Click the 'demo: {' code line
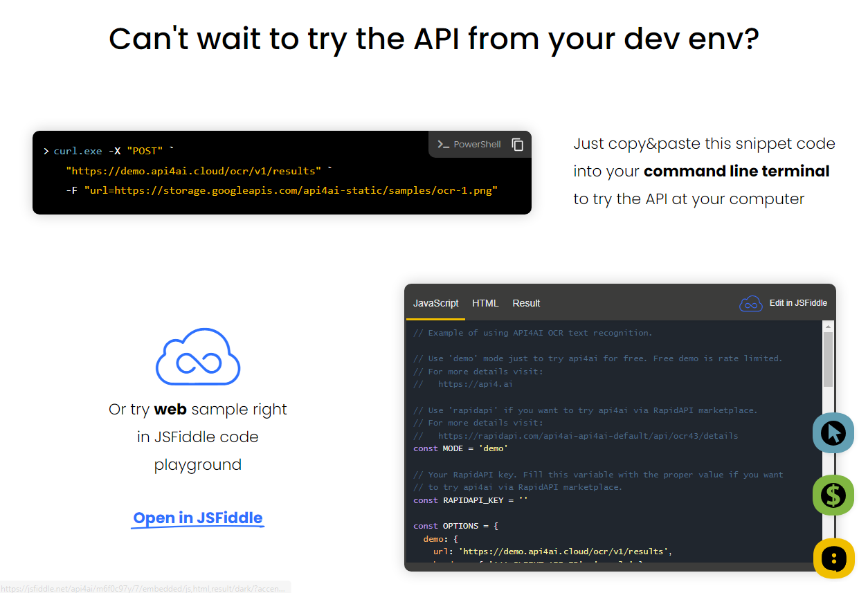This screenshot has width=868, height=593. [x=440, y=539]
